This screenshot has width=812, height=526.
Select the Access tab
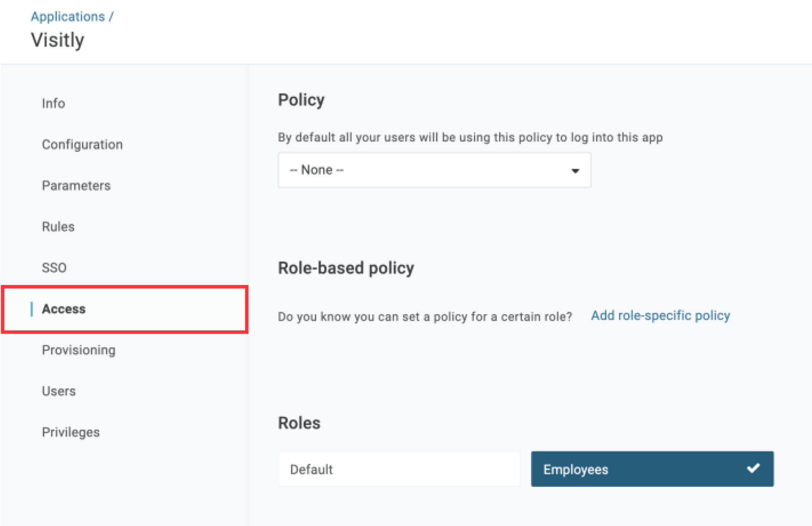coord(64,309)
